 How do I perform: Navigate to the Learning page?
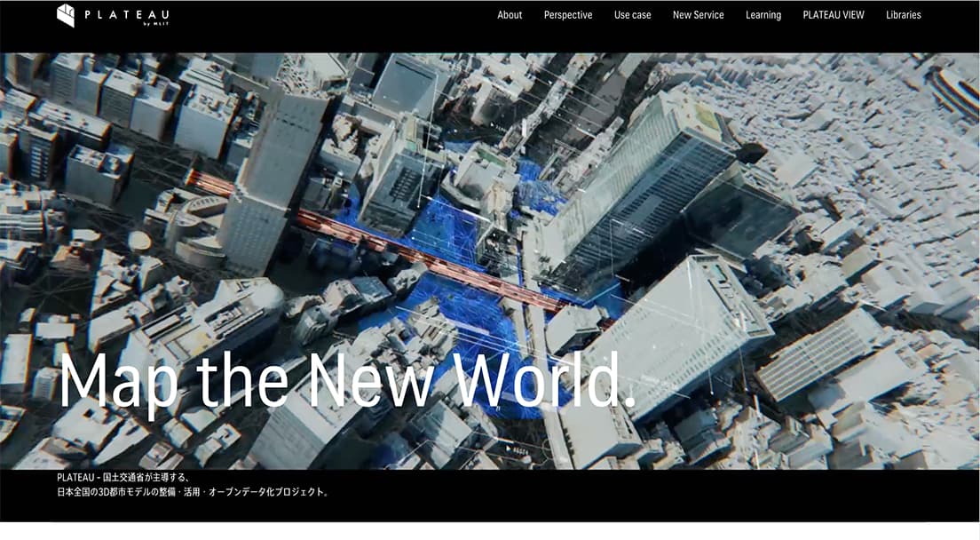[x=763, y=15]
